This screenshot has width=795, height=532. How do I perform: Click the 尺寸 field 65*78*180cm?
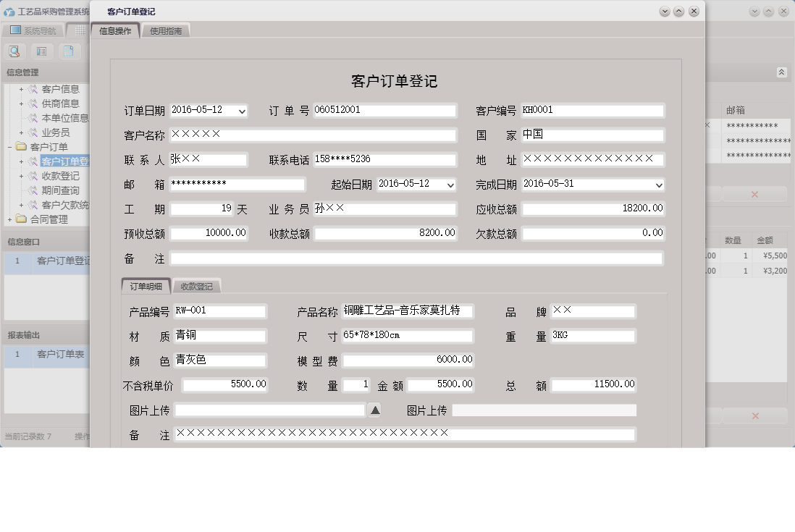(x=408, y=335)
